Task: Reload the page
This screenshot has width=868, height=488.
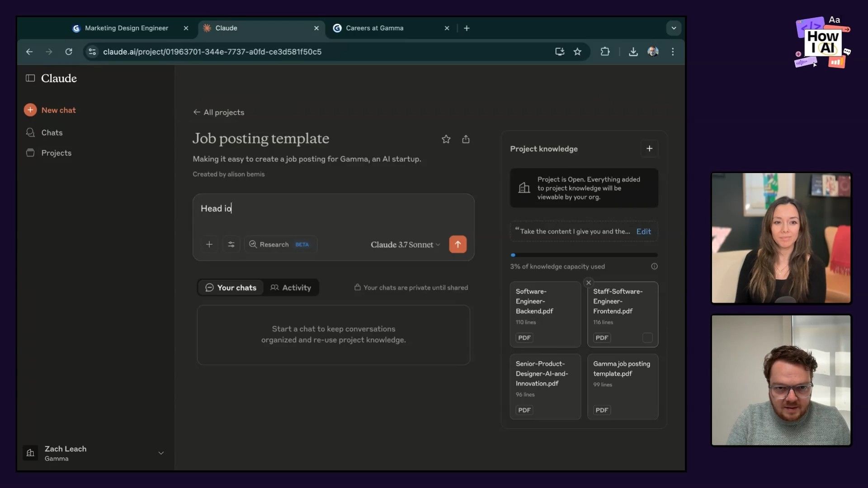Action: [x=69, y=52]
